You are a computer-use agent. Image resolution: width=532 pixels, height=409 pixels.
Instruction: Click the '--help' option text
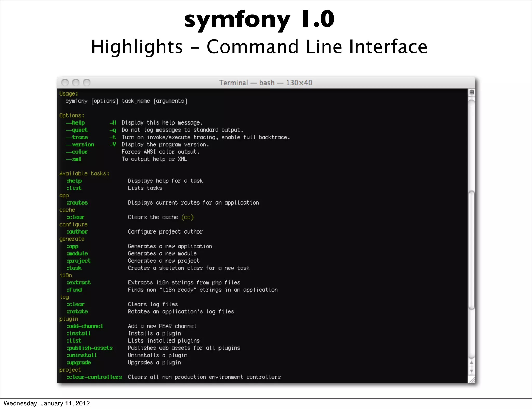75,123
